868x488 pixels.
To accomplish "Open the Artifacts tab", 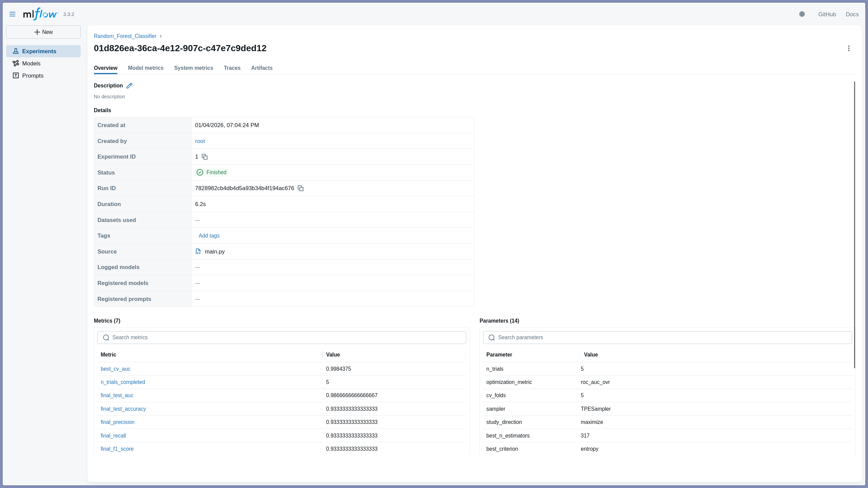I will click(262, 68).
